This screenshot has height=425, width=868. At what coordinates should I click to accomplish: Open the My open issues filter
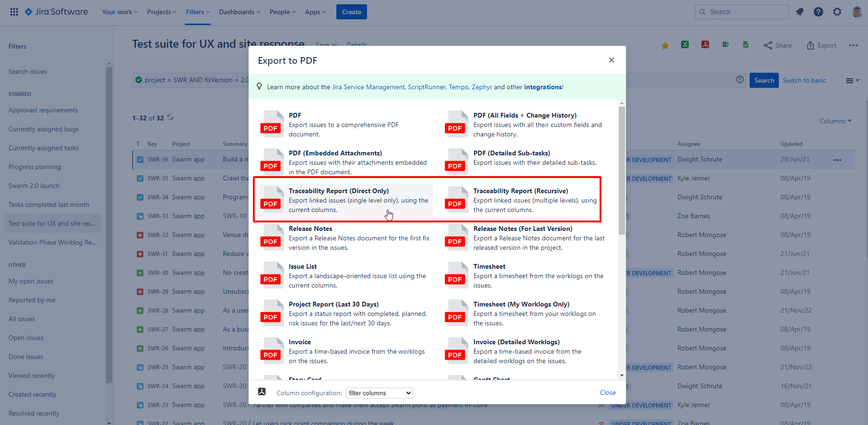coord(31,281)
